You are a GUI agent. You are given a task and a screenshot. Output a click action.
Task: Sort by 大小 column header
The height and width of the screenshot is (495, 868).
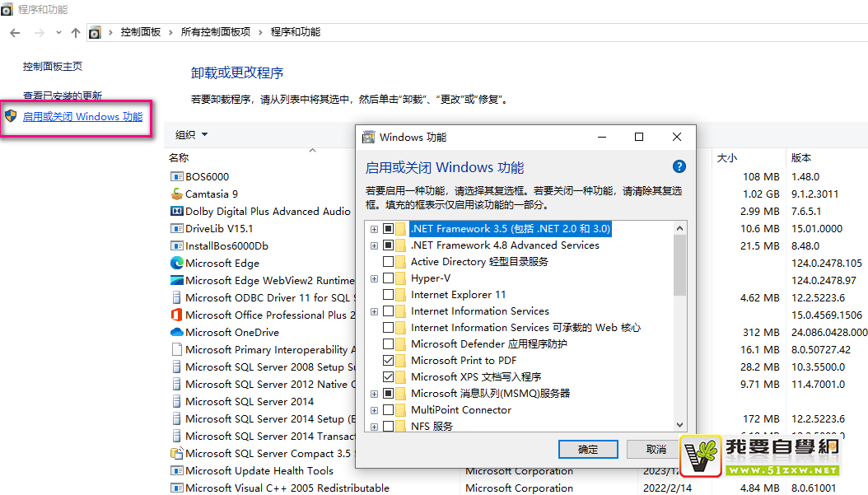pyautogui.click(x=727, y=158)
